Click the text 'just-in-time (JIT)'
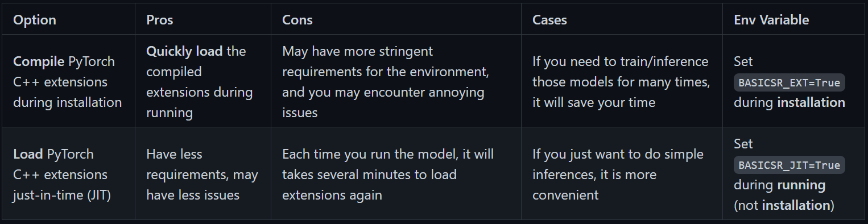The image size is (868, 224). tap(62, 195)
